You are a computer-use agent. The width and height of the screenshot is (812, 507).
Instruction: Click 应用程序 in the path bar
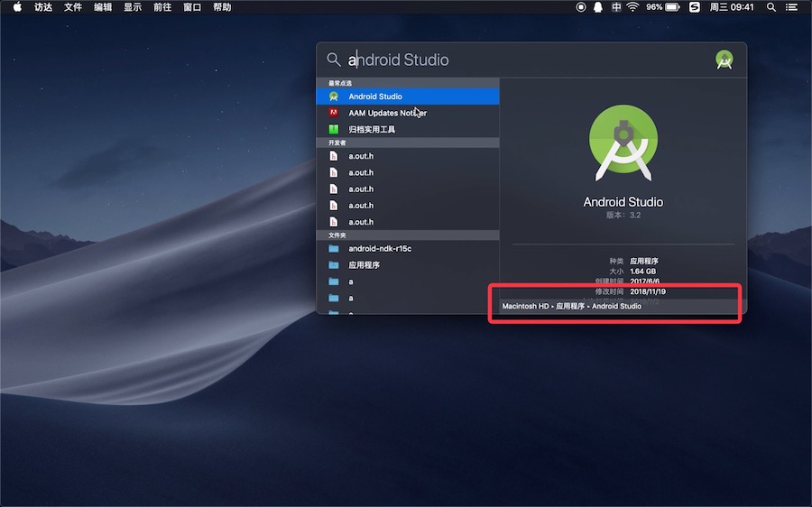click(x=570, y=306)
